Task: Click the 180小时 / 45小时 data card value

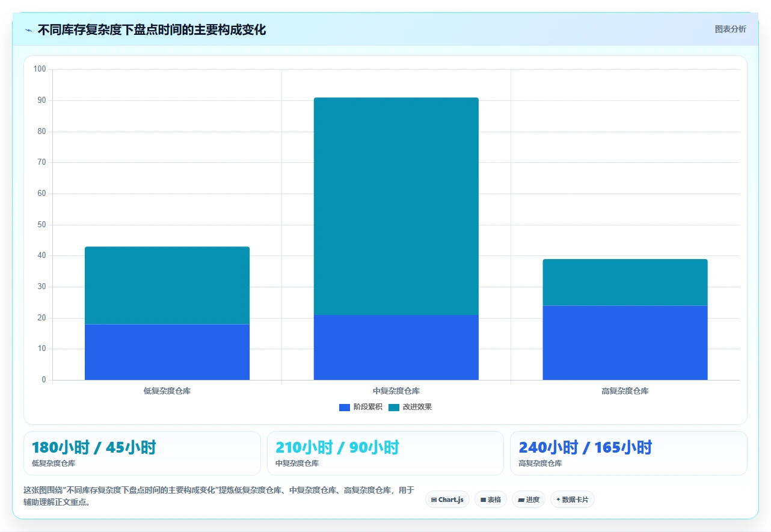Action: [x=94, y=447]
